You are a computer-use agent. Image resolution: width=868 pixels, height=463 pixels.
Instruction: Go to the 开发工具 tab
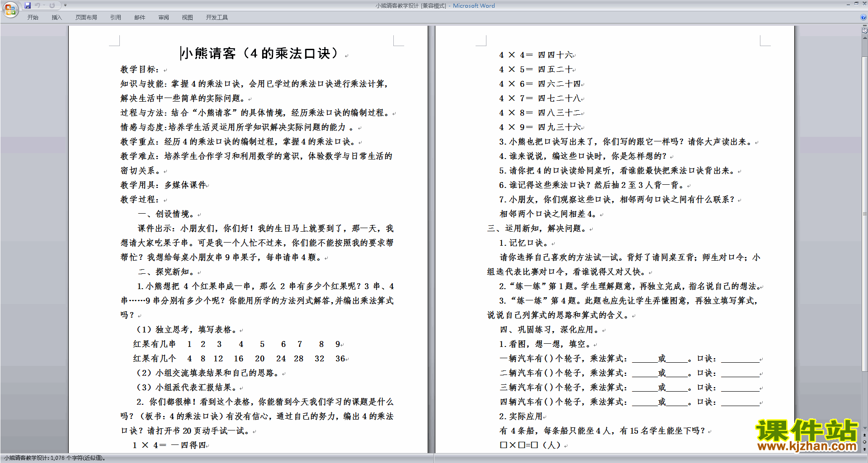[217, 18]
